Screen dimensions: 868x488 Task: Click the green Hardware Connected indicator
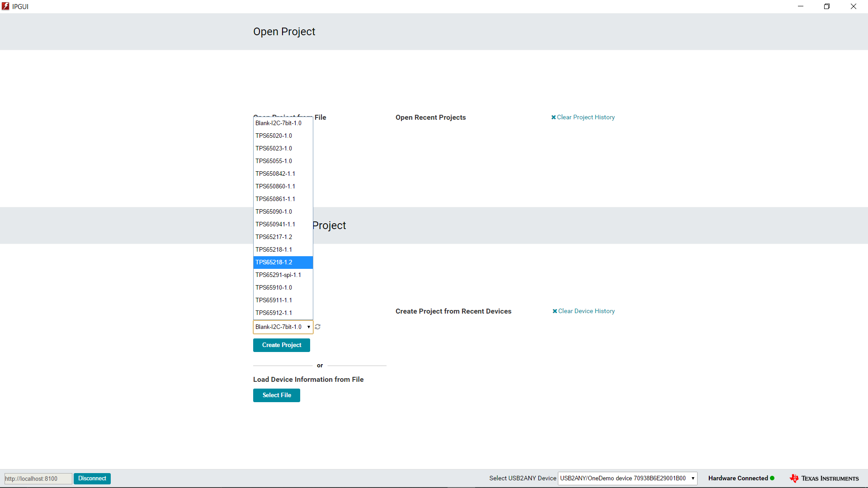(772, 478)
